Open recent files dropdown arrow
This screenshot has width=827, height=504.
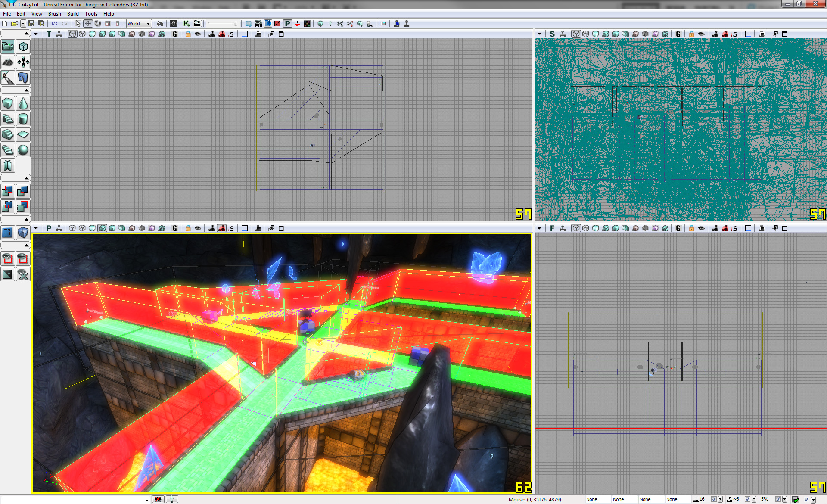[x=23, y=24]
